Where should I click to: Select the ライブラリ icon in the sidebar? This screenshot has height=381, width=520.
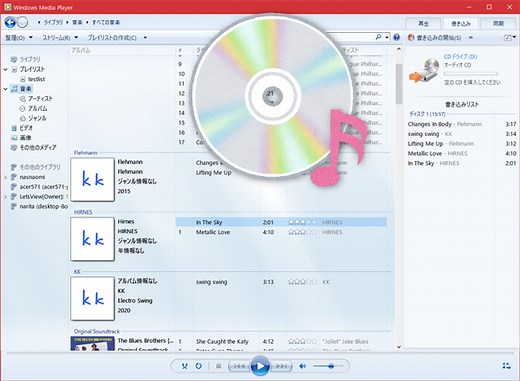14,59
